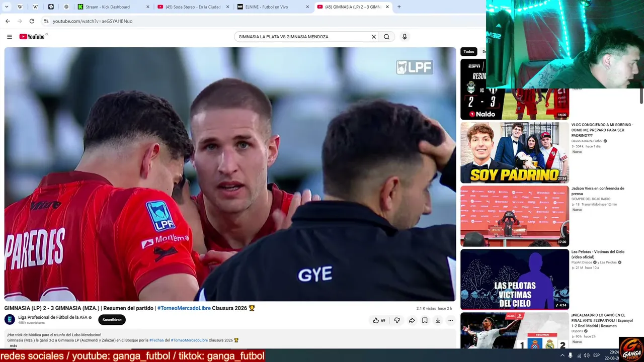Select the GIMNASIA (LP) 2 - 3 tab
644x362 pixels.
[353, 7]
